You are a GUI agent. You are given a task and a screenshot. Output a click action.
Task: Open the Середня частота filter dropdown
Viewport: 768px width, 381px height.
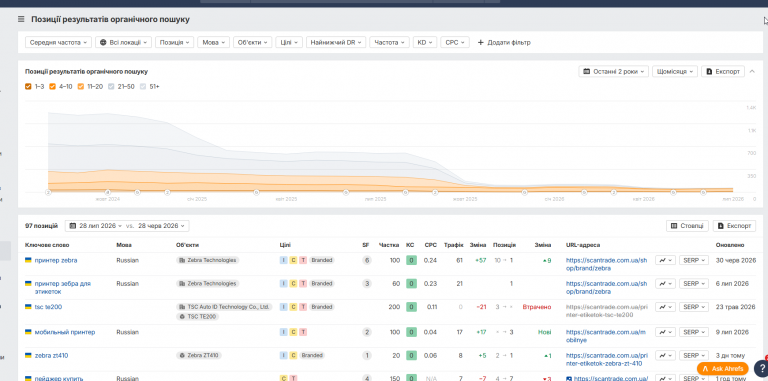[x=58, y=43]
